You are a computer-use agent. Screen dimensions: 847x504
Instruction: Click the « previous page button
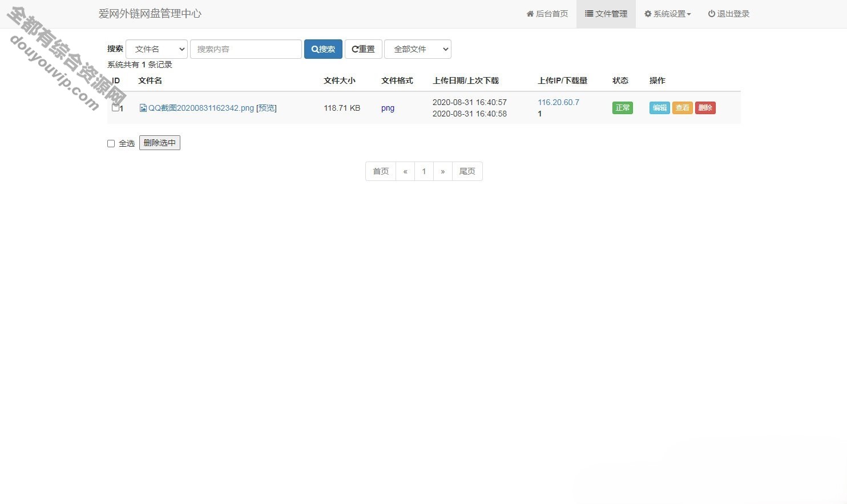405,171
